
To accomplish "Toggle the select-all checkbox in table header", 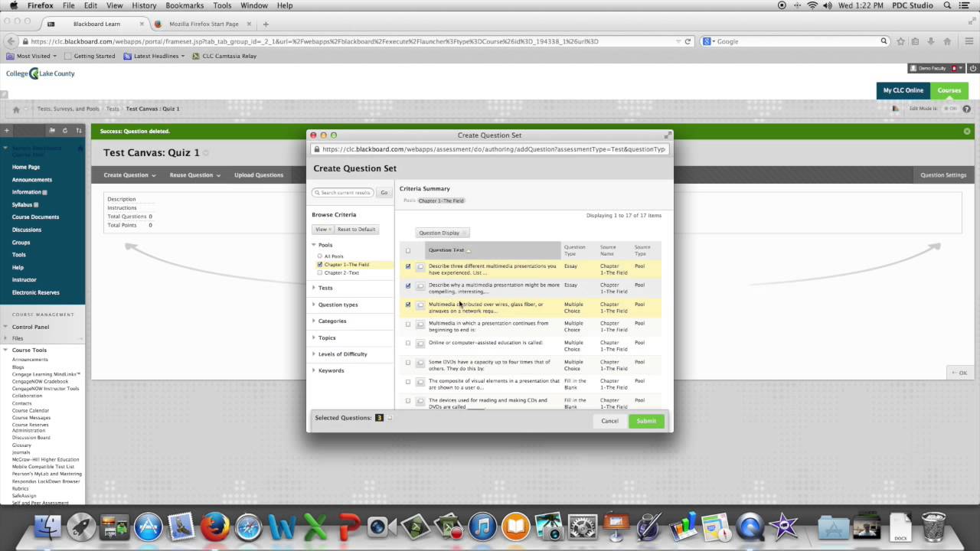I will (408, 250).
